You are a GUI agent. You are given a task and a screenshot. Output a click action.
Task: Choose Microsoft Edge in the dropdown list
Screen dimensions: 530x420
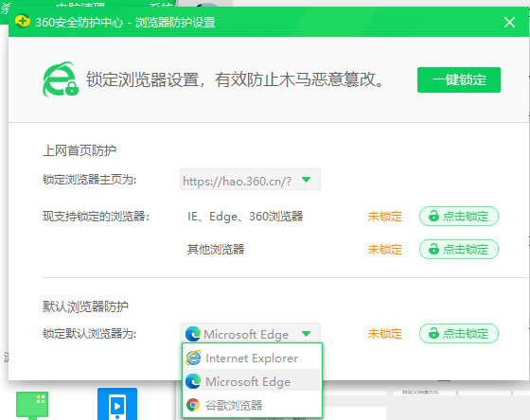[252, 381]
